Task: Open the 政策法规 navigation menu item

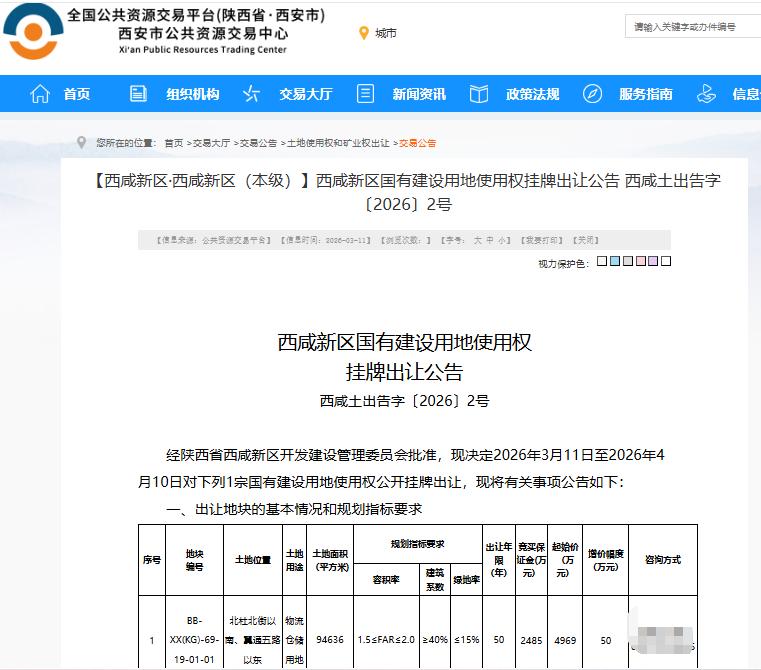Action: (532, 94)
